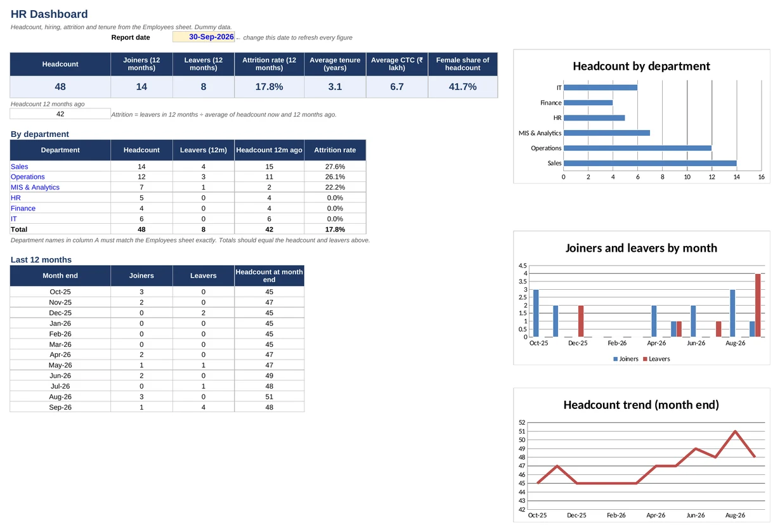Select the HR Dashboard title
The height and width of the screenshot is (532, 780).
click(49, 14)
